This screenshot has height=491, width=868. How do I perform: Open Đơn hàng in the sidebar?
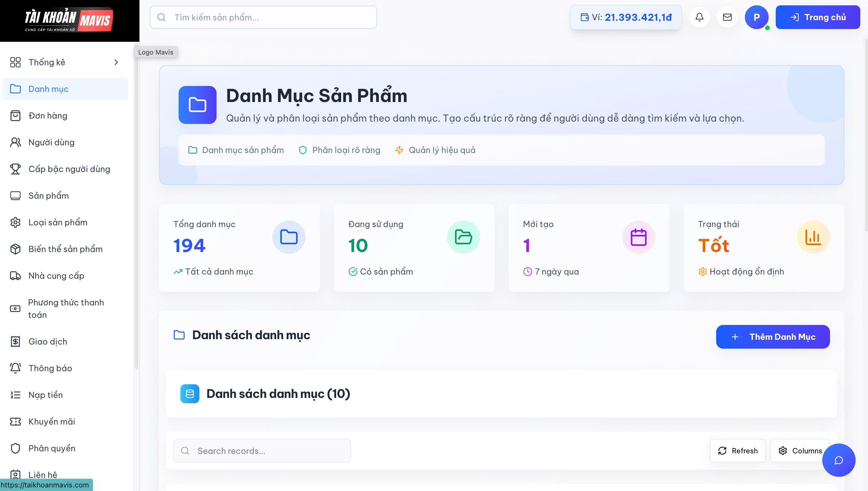48,116
